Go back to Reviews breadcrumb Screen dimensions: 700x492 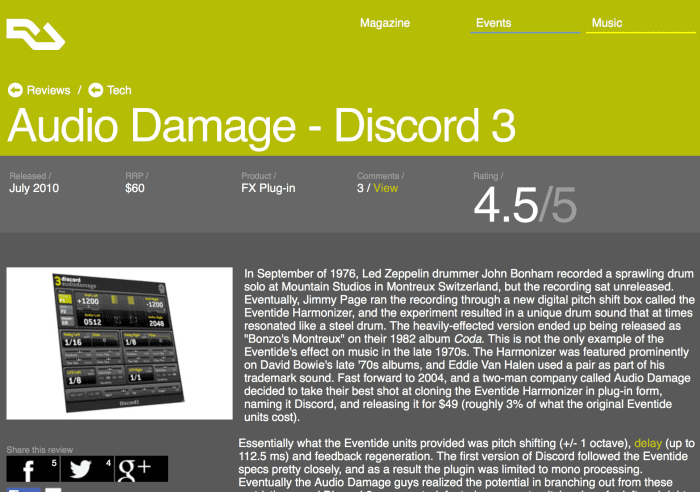tap(48, 90)
